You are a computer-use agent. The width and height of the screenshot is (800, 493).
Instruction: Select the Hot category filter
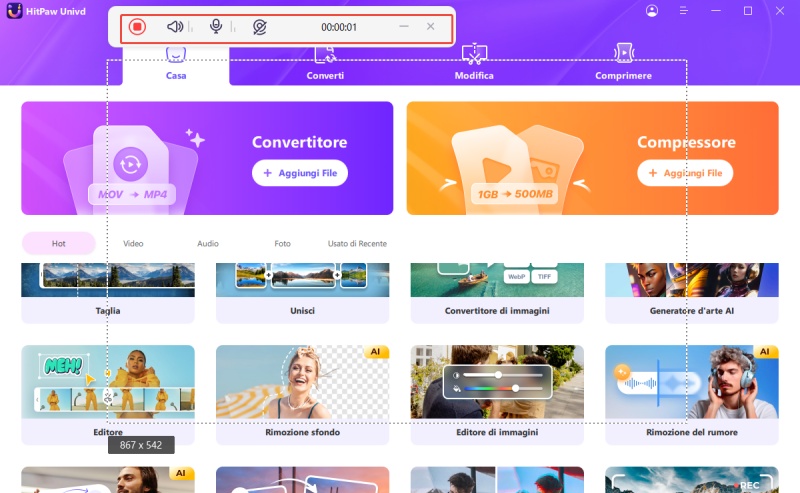click(59, 243)
